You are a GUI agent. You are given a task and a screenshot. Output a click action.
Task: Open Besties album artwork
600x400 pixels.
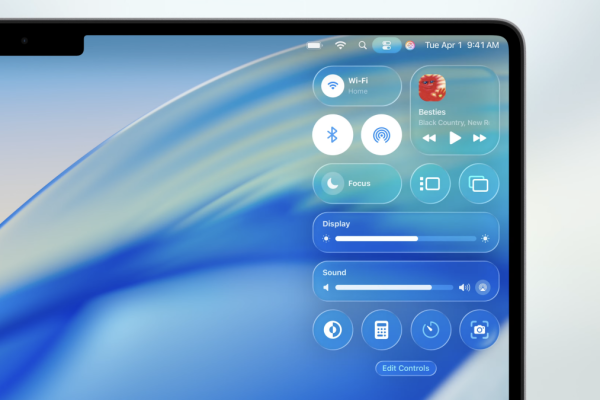(x=432, y=88)
